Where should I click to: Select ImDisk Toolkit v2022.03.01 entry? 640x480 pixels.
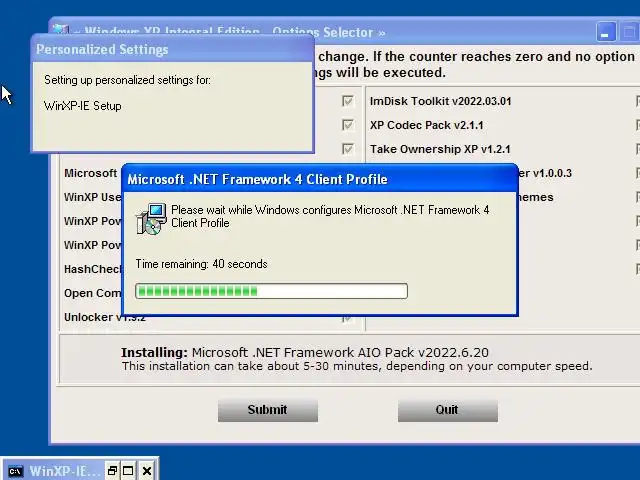point(440,101)
